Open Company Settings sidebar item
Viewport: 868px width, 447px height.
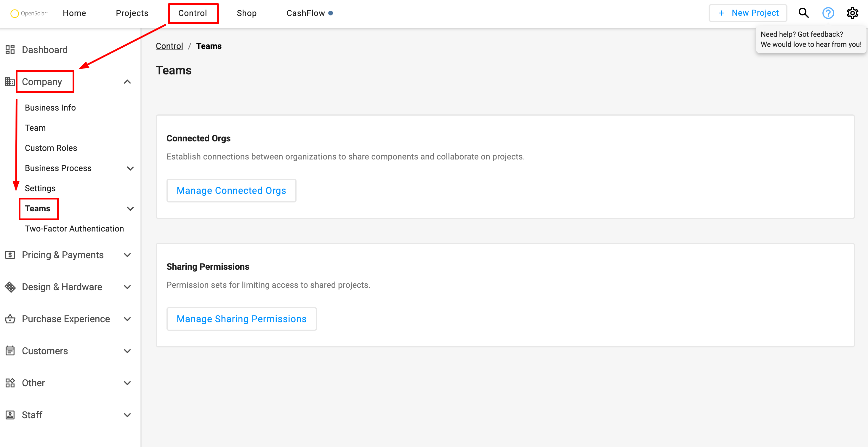coord(40,188)
